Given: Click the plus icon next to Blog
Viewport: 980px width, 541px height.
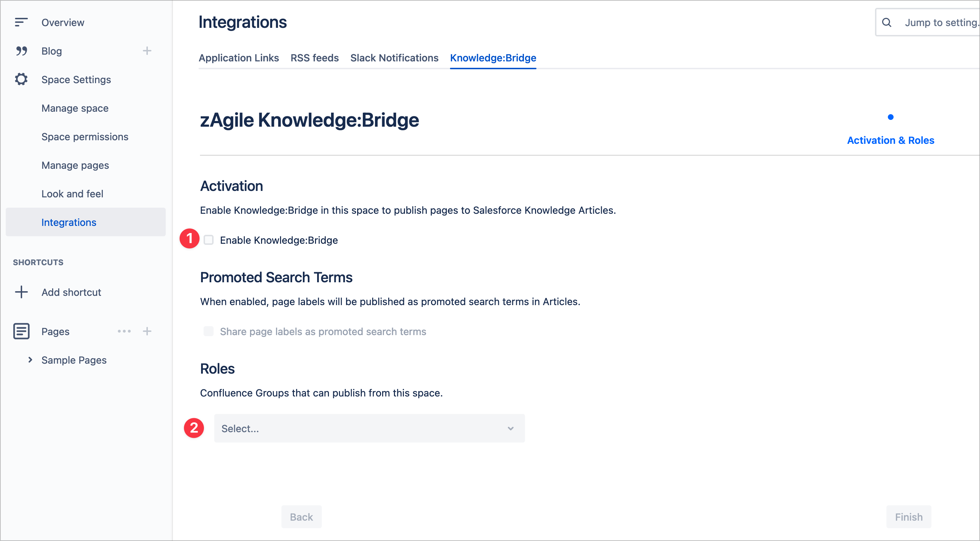Looking at the screenshot, I should pyautogui.click(x=147, y=51).
